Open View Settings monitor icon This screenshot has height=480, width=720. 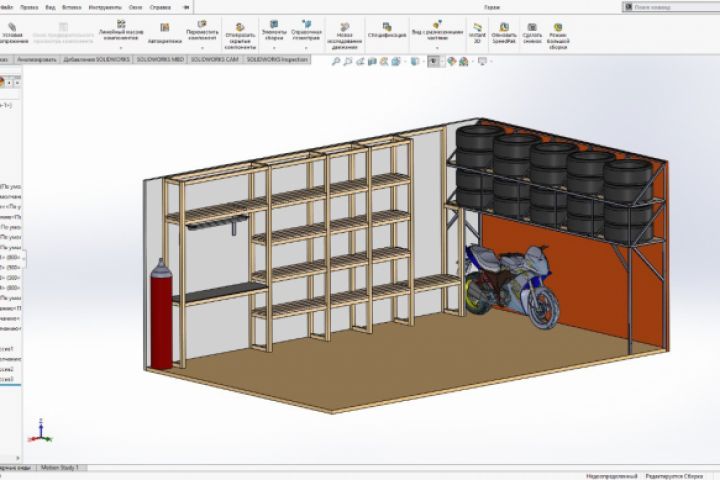point(482,61)
